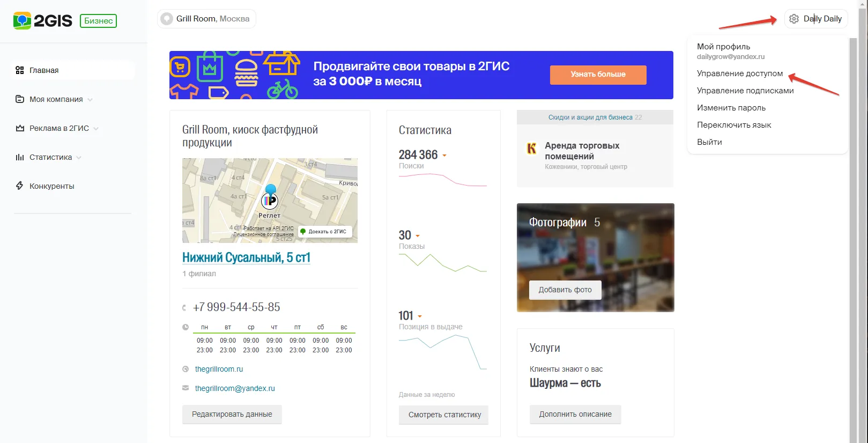
Task: Click the trend arrow next to 101
Action: pos(420,316)
